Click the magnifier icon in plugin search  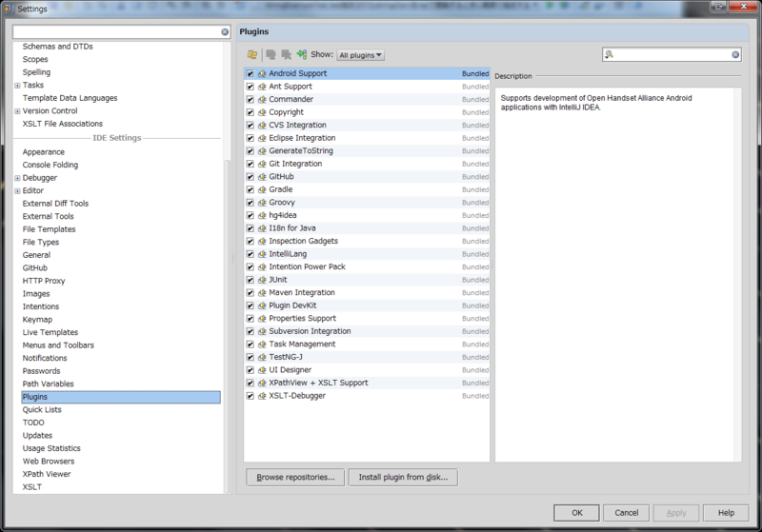[609, 55]
